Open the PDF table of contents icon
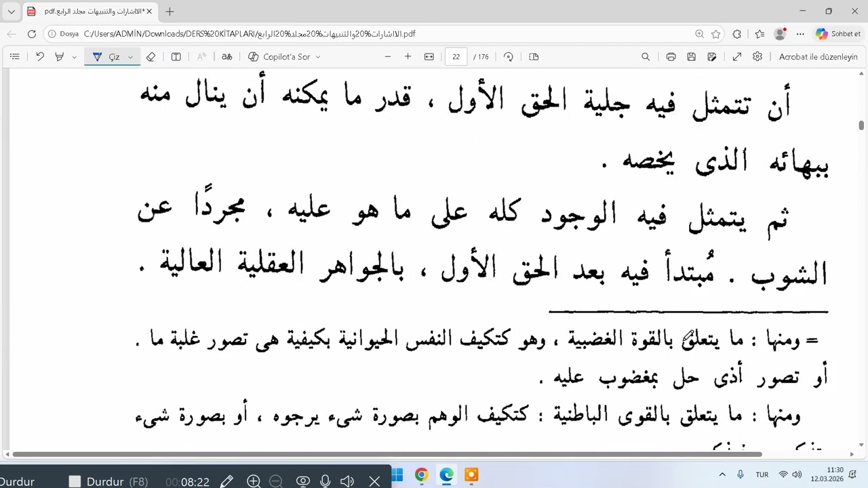 pos(15,57)
